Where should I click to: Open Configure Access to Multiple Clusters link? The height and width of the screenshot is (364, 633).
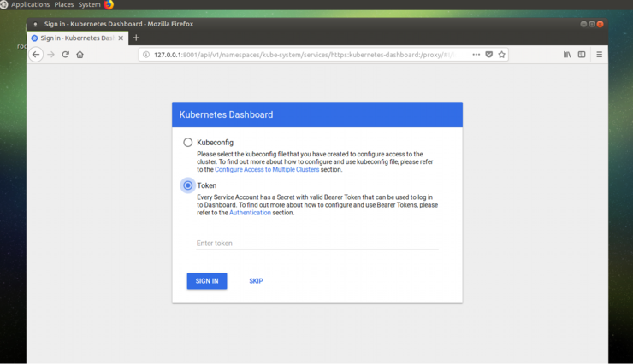pos(267,170)
